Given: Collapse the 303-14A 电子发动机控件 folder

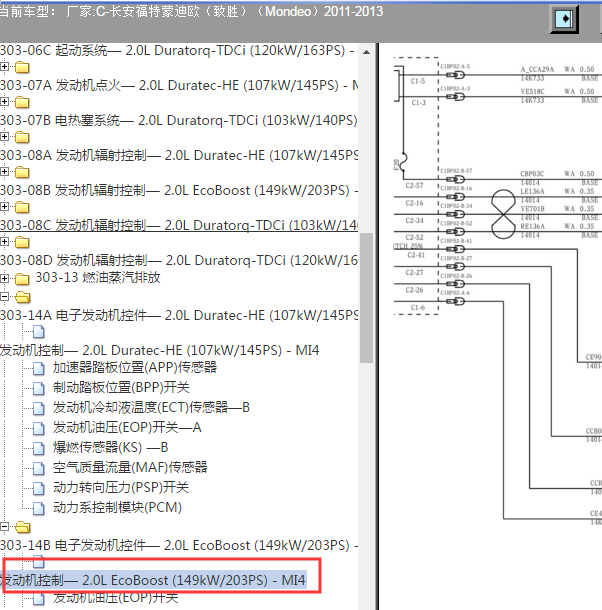Looking at the screenshot, I should point(4,297).
